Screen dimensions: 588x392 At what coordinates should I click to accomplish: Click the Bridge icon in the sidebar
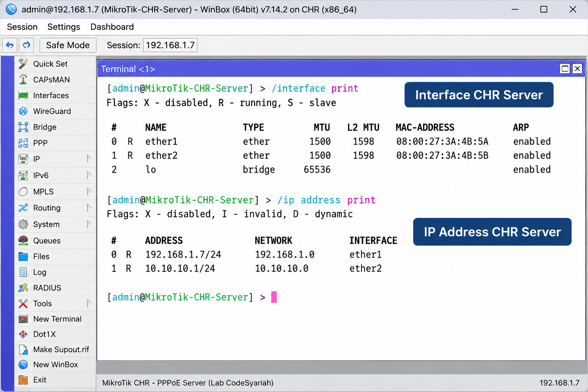[x=23, y=127]
